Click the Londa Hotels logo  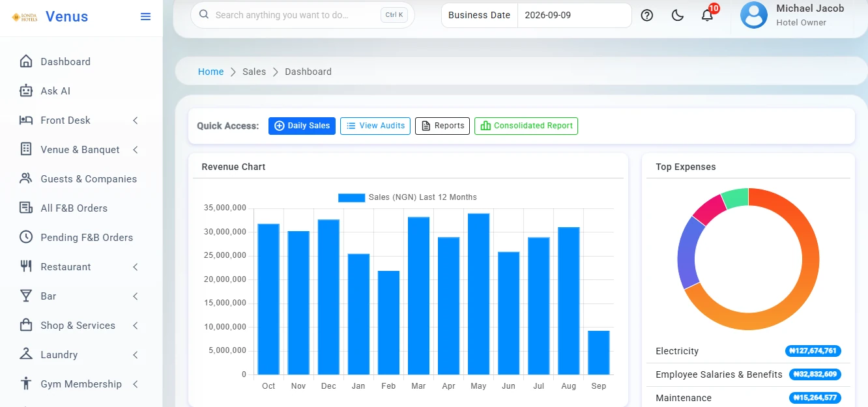coord(25,17)
